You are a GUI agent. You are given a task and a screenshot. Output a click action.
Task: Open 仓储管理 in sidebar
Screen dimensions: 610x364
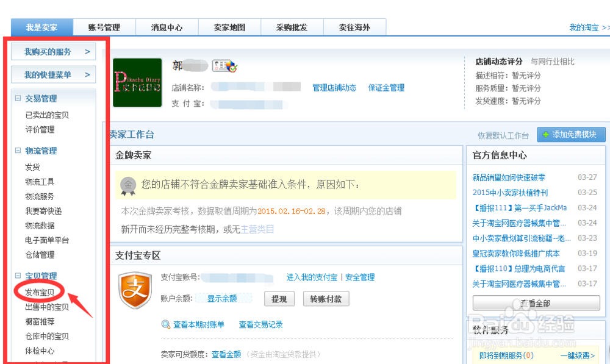[40, 255]
